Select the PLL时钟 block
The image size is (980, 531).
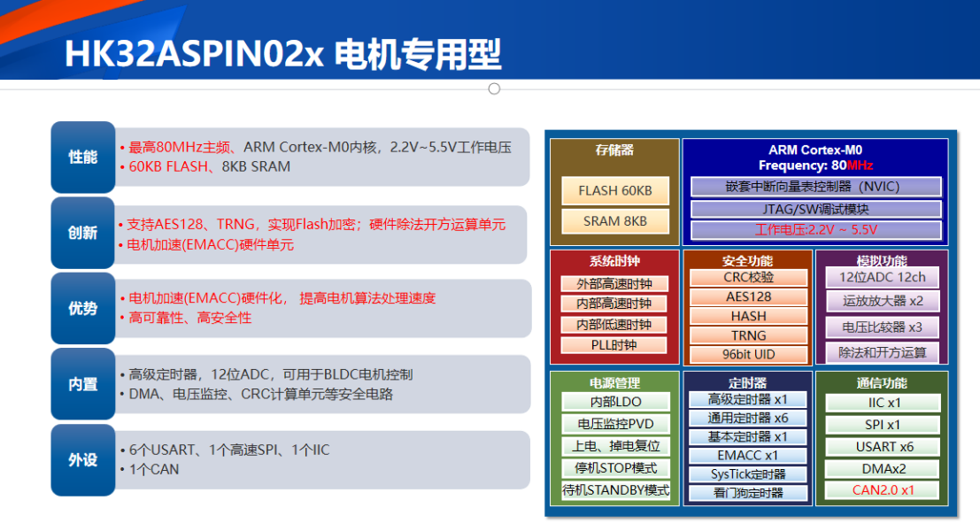(613, 345)
